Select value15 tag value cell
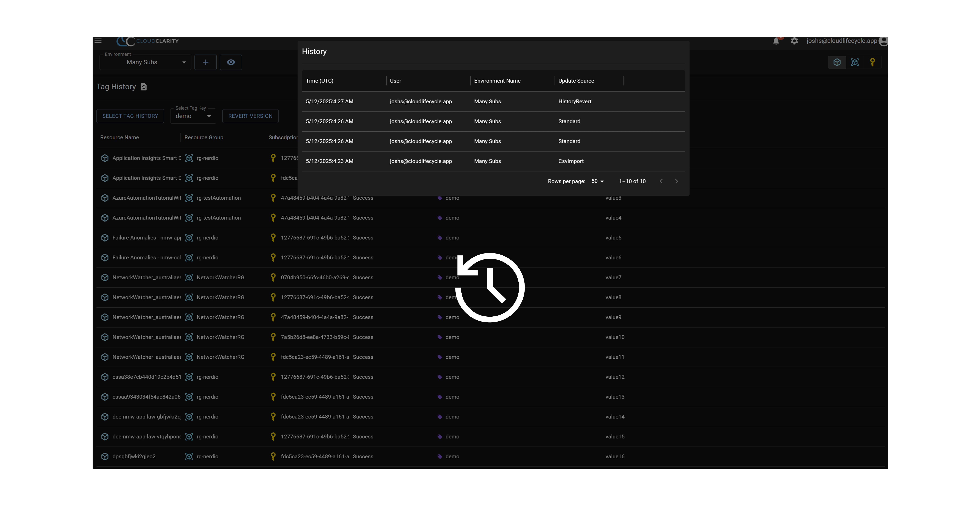 615,437
